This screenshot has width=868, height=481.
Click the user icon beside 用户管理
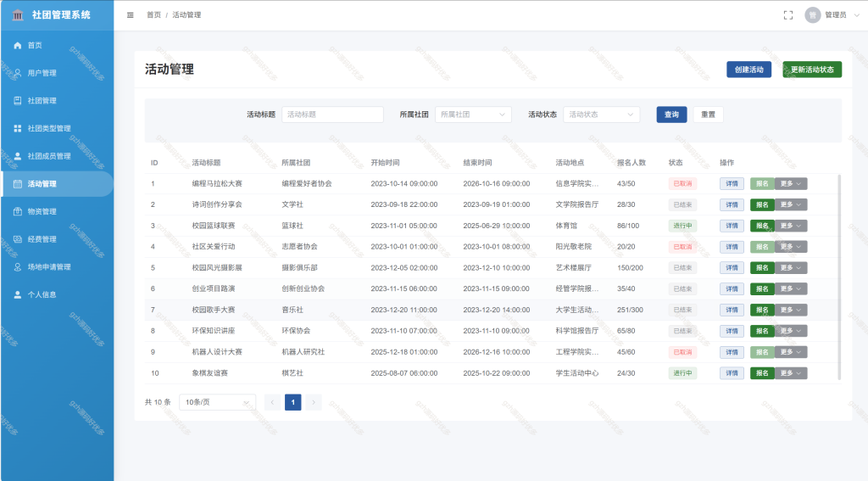click(x=18, y=73)
